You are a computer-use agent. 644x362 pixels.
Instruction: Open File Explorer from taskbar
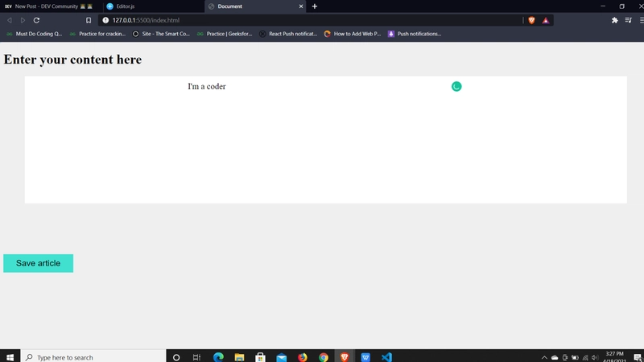click(x=239, y=357)
